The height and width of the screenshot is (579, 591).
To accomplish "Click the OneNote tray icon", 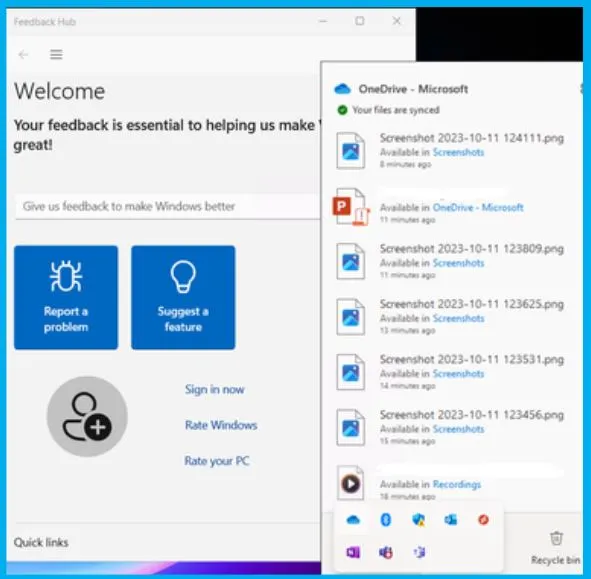I will (x=353, y=553).
